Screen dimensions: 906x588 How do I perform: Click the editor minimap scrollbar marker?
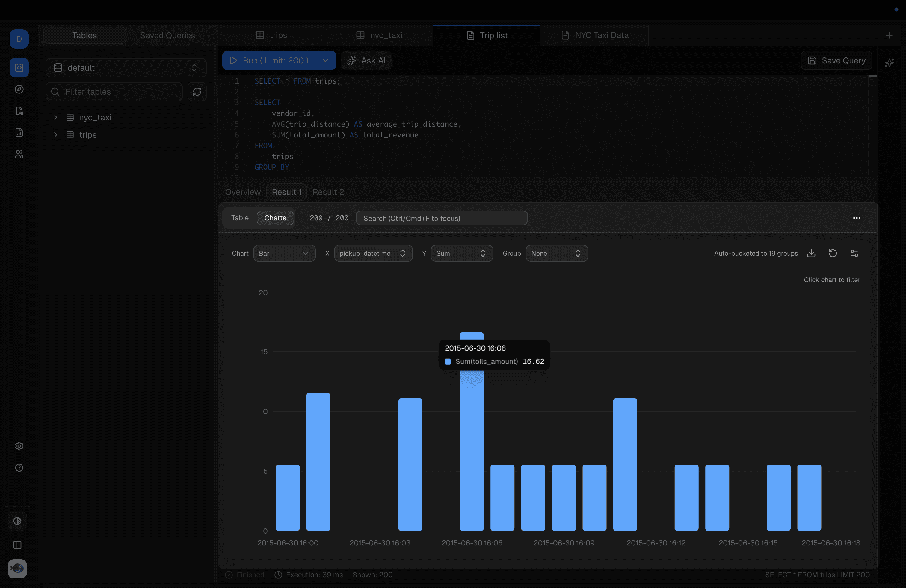point(872,76)
